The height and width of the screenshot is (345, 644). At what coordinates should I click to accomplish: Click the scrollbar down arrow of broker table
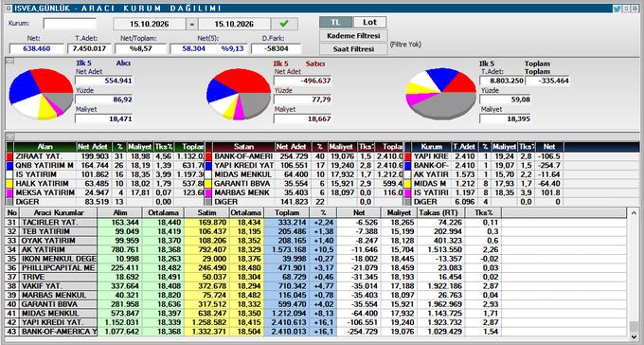[x=634, y=336]
